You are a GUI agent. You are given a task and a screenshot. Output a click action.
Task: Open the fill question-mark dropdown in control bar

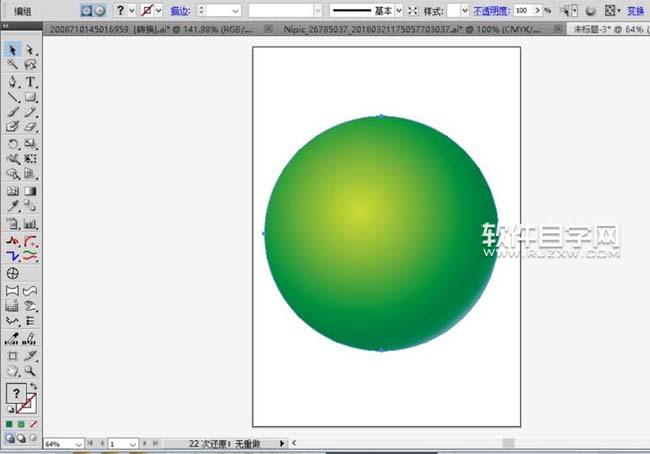(132, 10)
